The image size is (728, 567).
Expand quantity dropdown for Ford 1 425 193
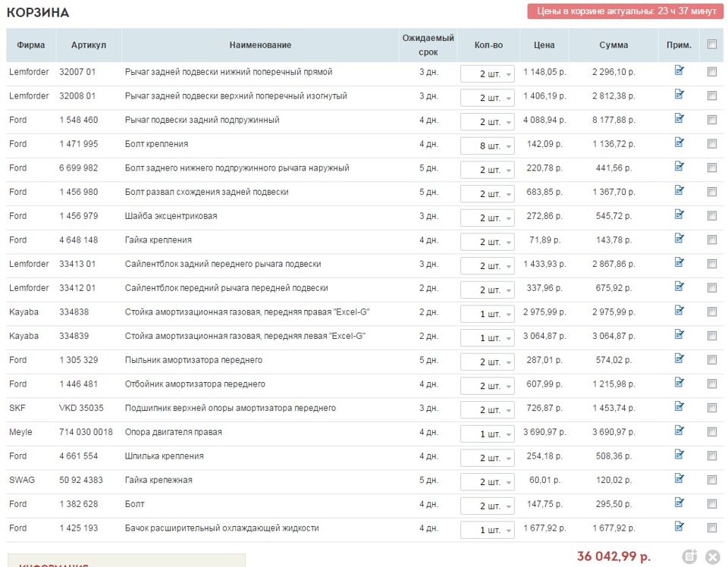(488, 531)
